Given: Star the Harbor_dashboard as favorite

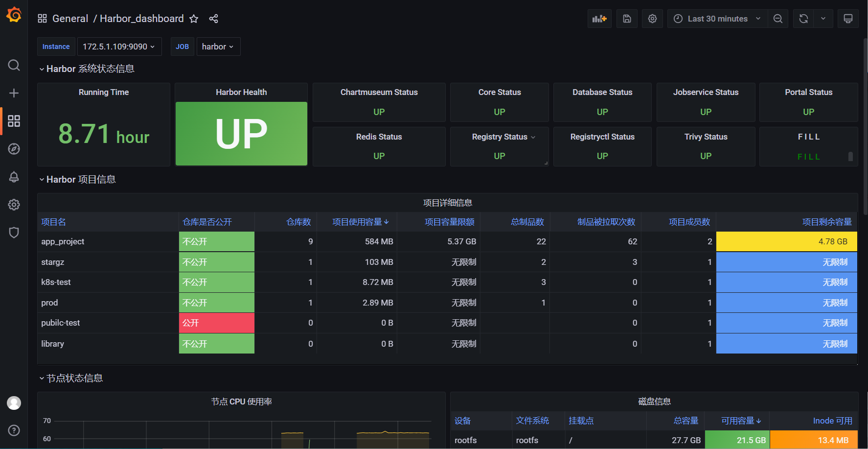Looking at the screenshot, I should click(x=194, y=19).
